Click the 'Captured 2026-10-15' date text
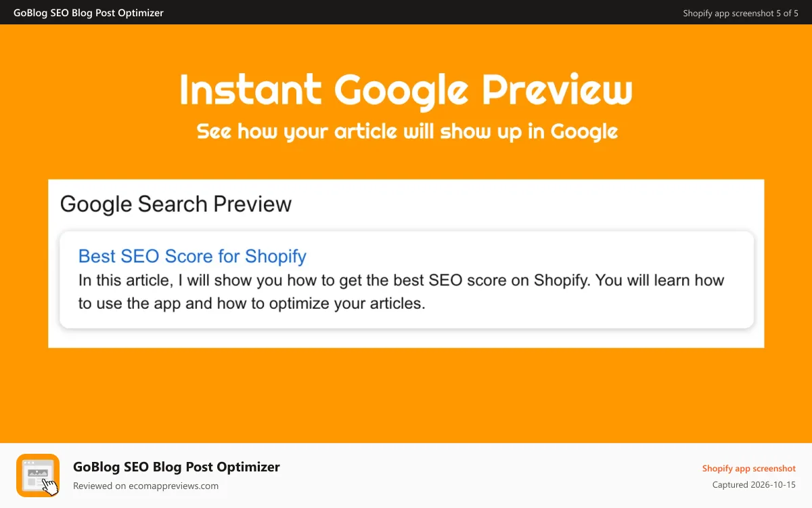 point(754,485)
